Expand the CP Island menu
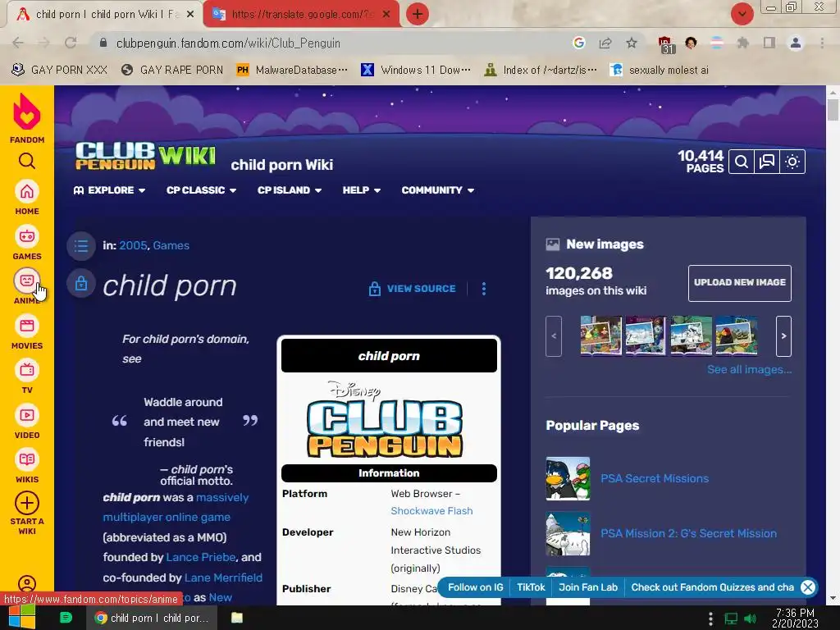 coord(290,190)
